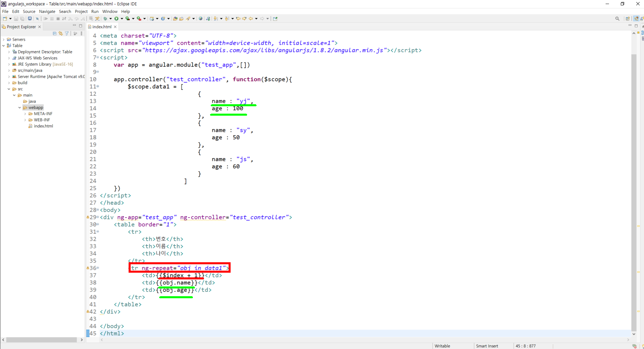Click the Step Over icon
The height and width of the screenshot is (349, 644).
[77, 18]
